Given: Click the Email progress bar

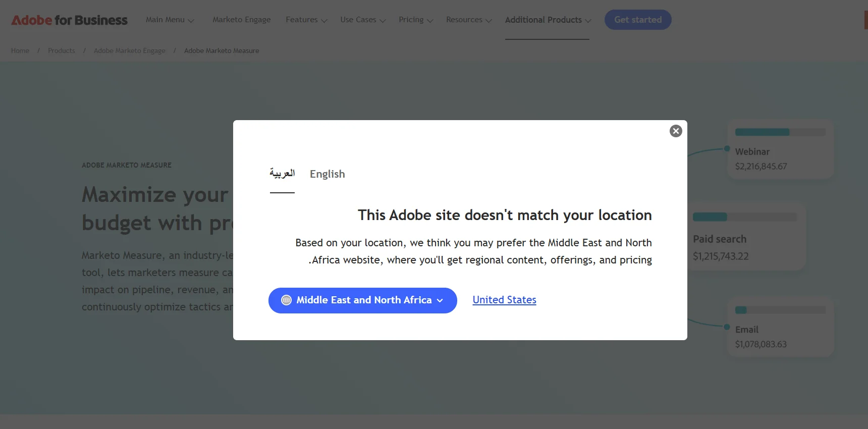Looking at the screenshot, I should tap(780, 310).
